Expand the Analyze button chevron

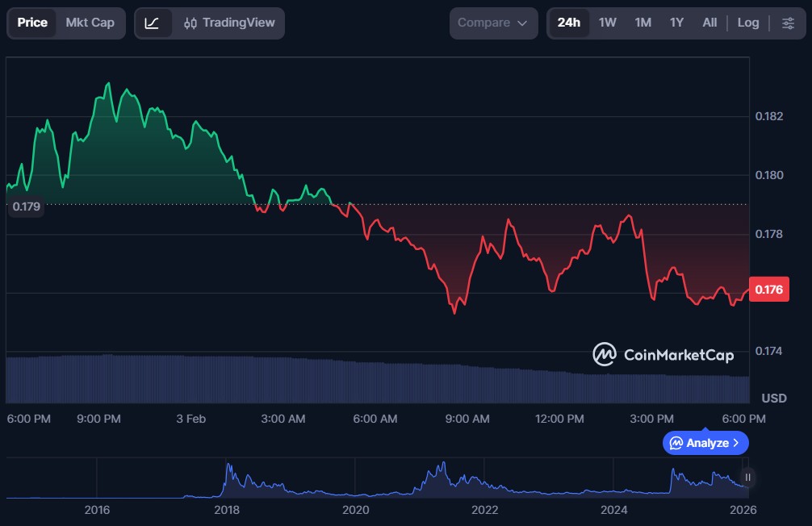click(x=735, y=443)
